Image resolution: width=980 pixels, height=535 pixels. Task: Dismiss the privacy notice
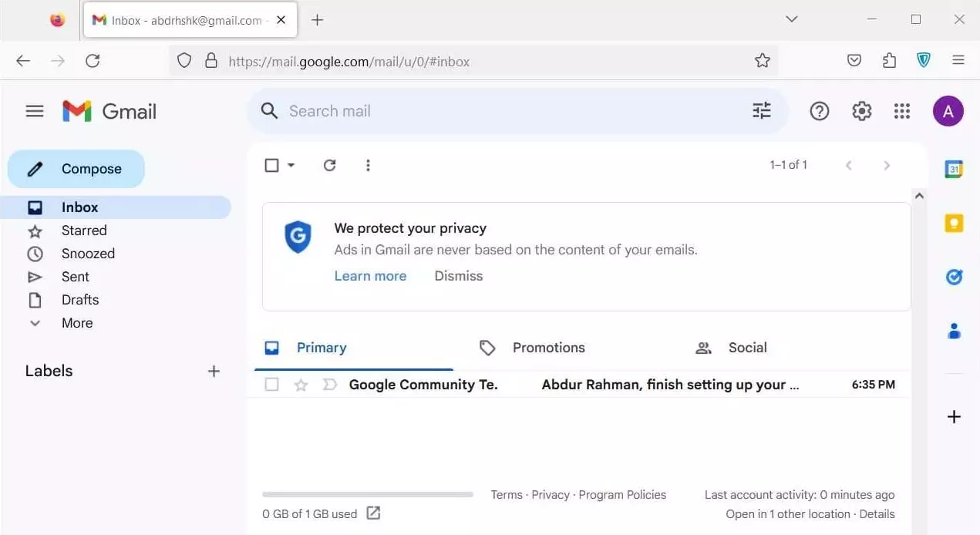pyautogui.click(x=459, y=276)
